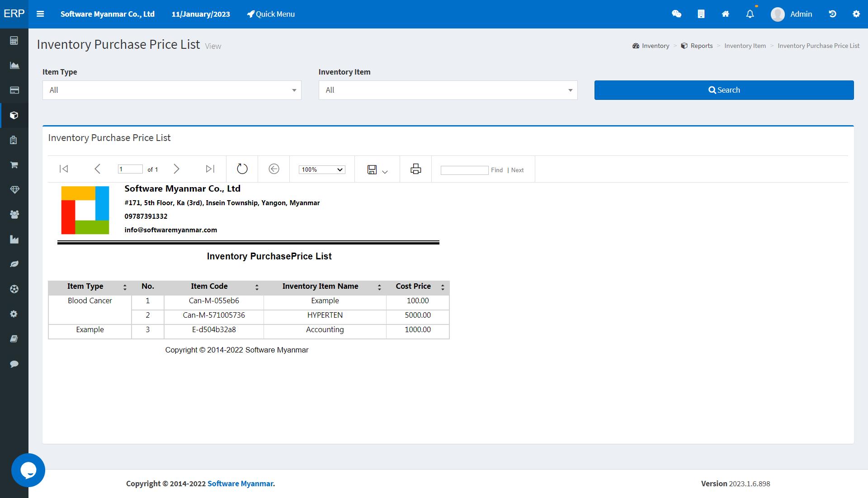Click the 11/January/2023 date in header
The image size is (868, 498).
201,14
